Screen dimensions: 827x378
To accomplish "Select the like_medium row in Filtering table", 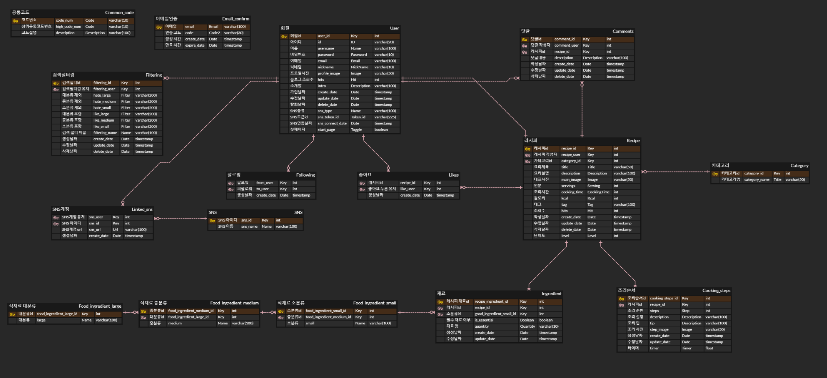I will (107, 120).
